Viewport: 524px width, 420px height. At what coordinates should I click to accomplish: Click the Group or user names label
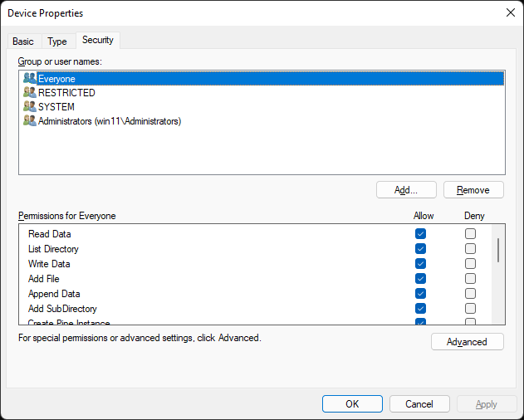point(60,61)
